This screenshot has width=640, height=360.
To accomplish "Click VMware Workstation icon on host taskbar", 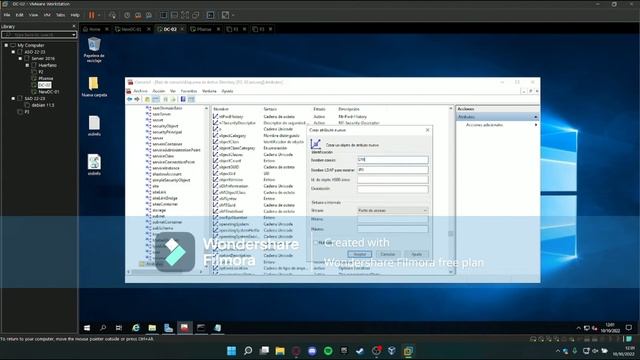I will click(408, 351).
